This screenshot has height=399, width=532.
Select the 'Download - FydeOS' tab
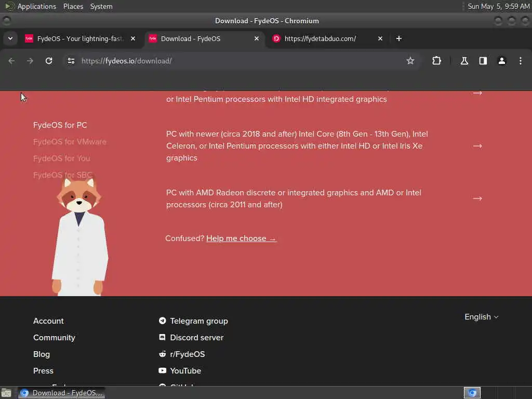coord(204,38)
